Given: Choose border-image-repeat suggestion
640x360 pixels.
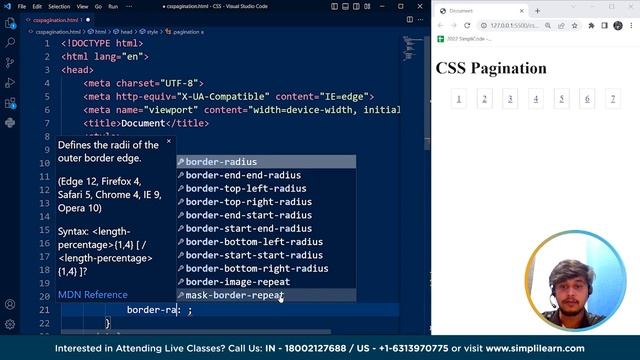Looking at the screenshot, I should [x=266, y=282].
